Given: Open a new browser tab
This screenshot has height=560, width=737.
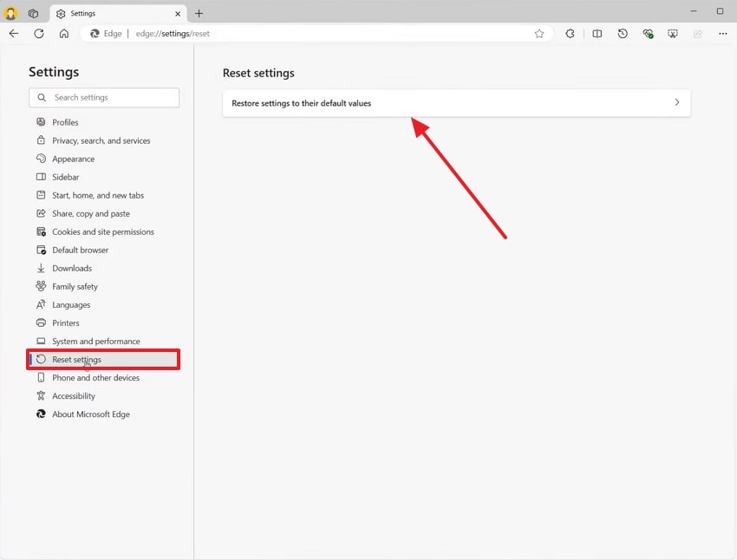Looking at the screenshot, I should point(199,13).
